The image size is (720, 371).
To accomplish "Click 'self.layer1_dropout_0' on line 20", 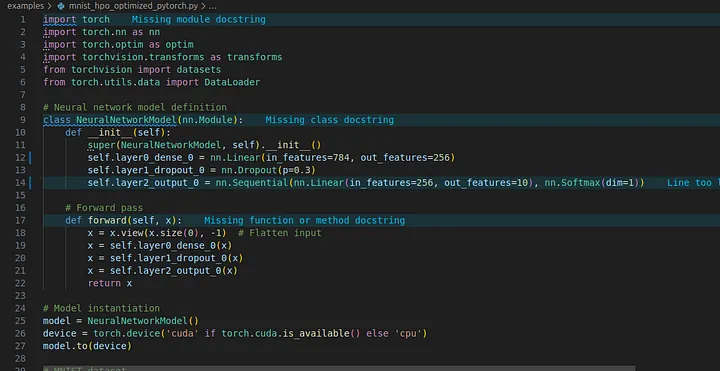I will pyautogui.click(x=168, y=258).
